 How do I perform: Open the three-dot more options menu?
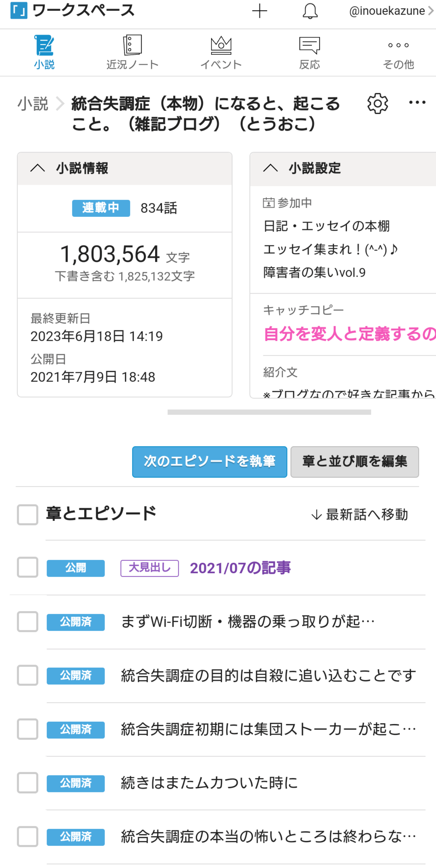[417, 102]
